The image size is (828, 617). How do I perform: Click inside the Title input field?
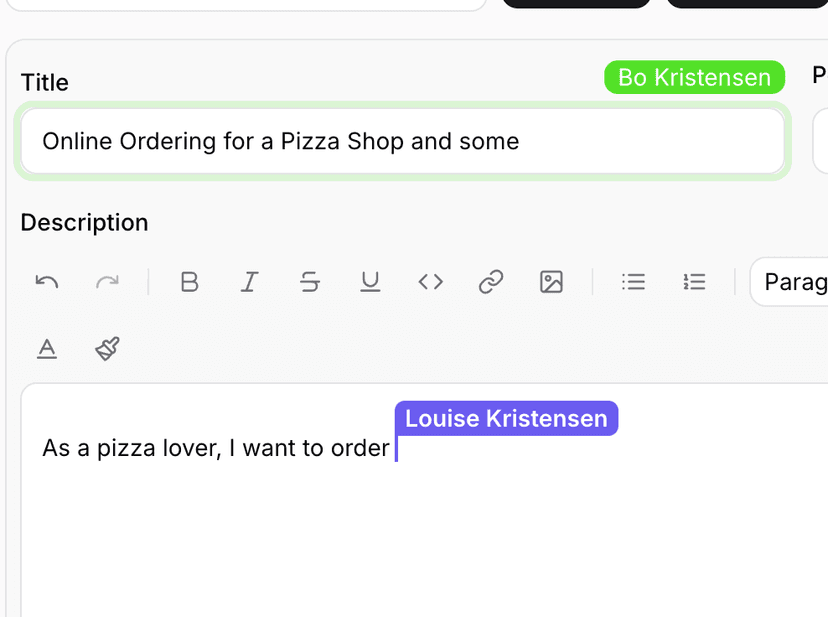400,141
